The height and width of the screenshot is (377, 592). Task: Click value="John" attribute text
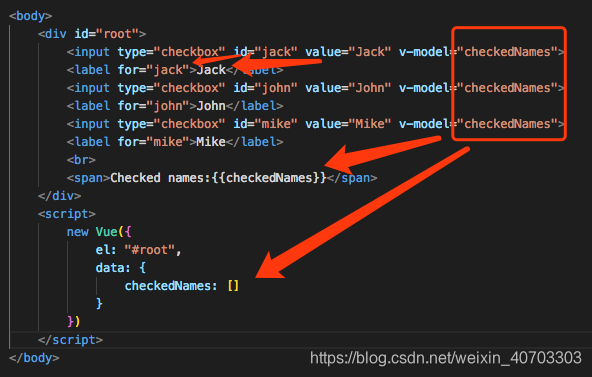click(x=348, y=88)
